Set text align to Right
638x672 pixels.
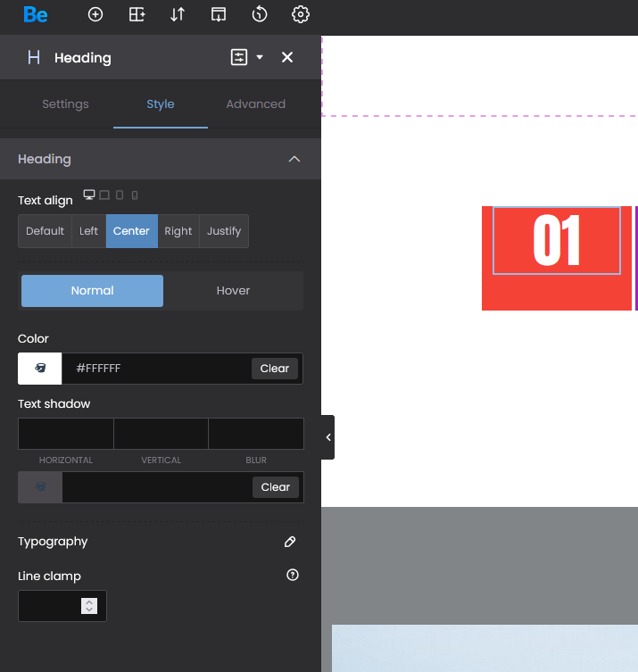coord(178,231)
